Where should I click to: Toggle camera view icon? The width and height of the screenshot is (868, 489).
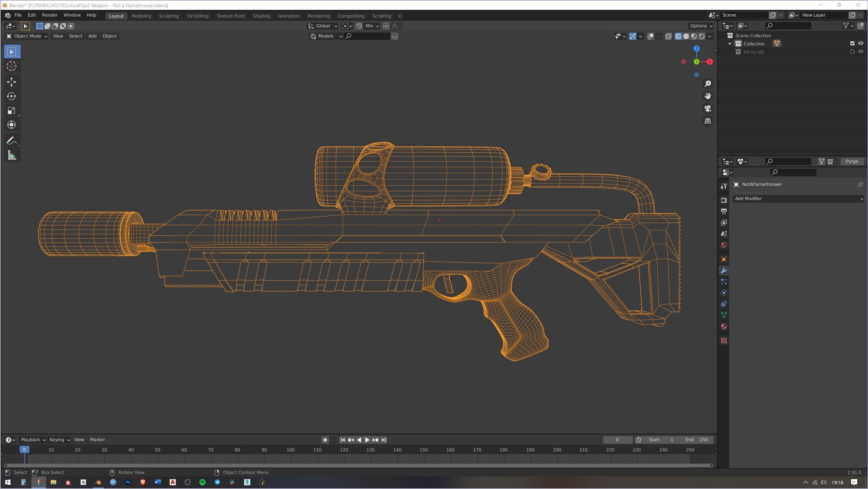click(x=707, y=108)
